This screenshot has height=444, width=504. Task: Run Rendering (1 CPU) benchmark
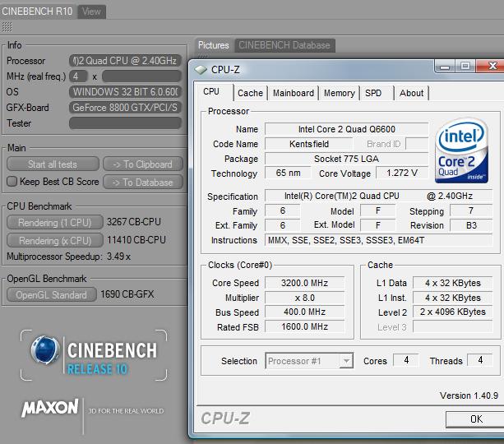[54, 223]
